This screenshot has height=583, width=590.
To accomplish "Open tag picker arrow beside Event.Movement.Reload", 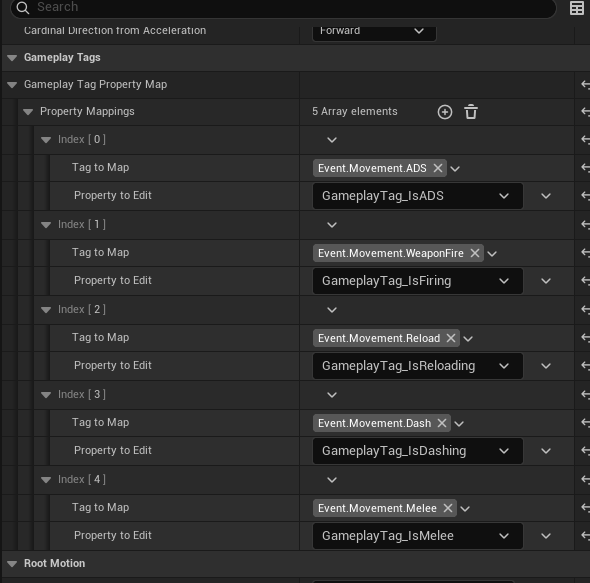I will pyautogui.click(x=468, y=339).
